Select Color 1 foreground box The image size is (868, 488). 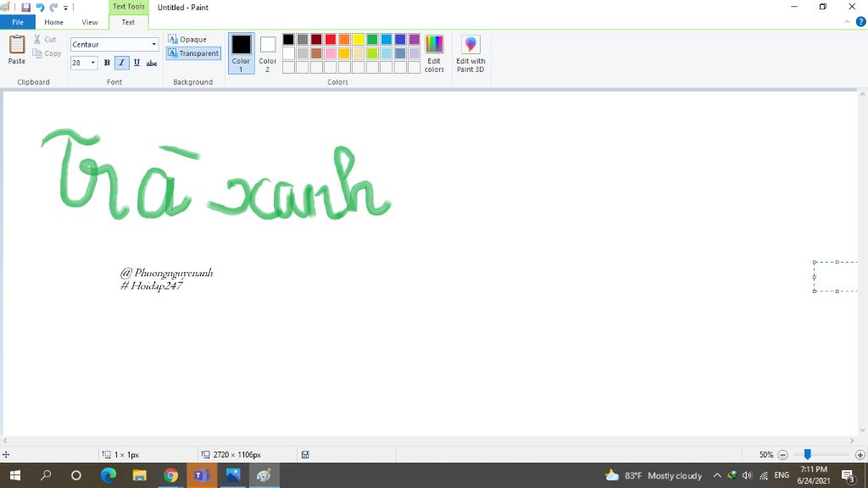click(241, 53)
